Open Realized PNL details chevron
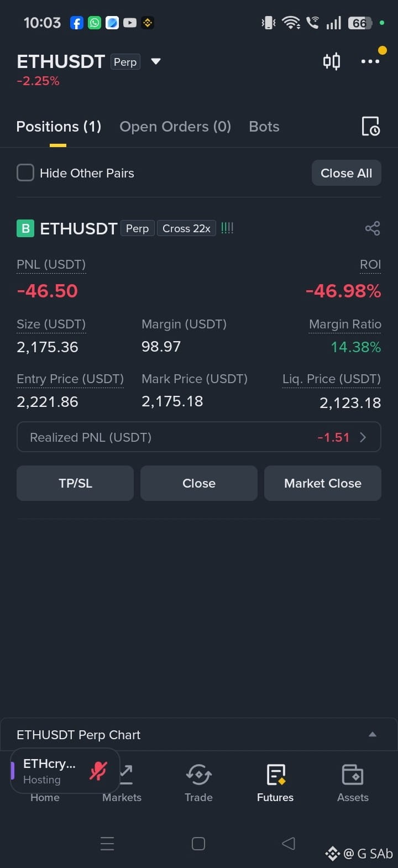 [x=363, y=437]
